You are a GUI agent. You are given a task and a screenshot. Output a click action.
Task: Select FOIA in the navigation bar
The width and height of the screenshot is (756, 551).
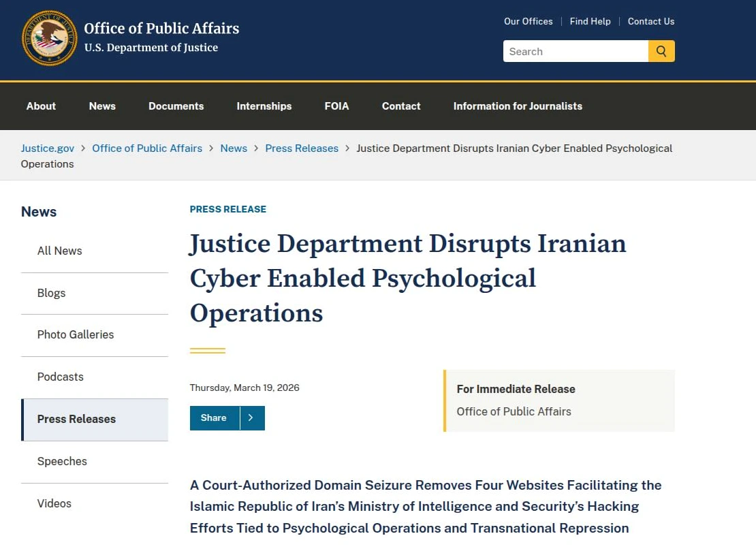click(x=336, y=106)
